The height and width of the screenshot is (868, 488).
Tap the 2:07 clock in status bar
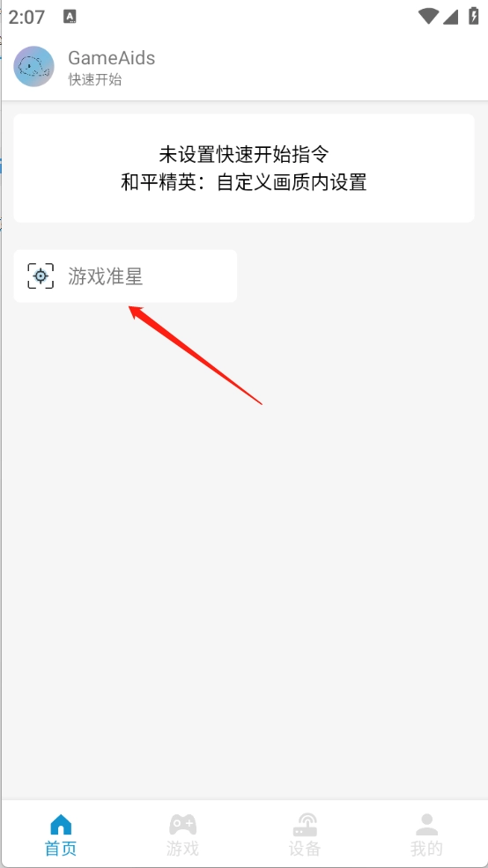click(26, 17)
